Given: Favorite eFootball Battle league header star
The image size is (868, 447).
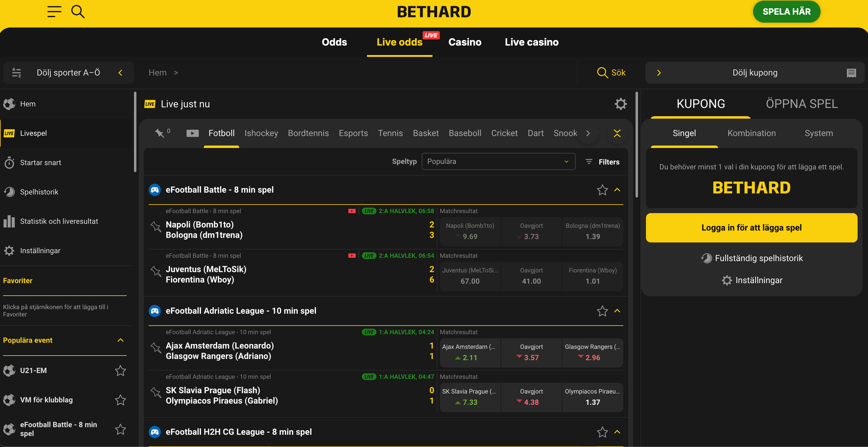Looking at the screenshot, I should click(602, 190).
